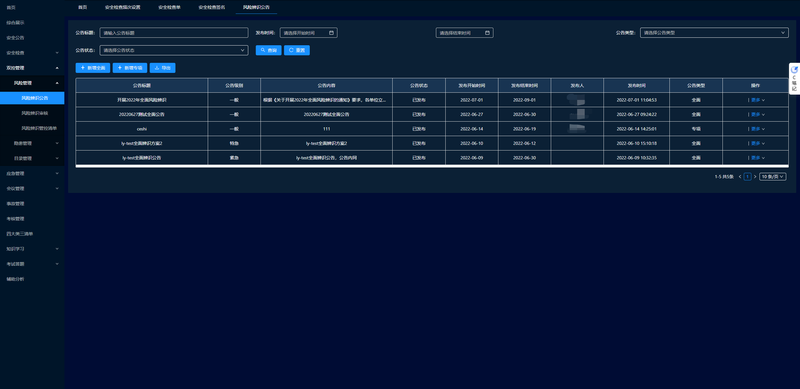Click the magnifier search (查询) button
This screenshot has height=389, width=800.
pyautogui.click(x=268, y=51)
